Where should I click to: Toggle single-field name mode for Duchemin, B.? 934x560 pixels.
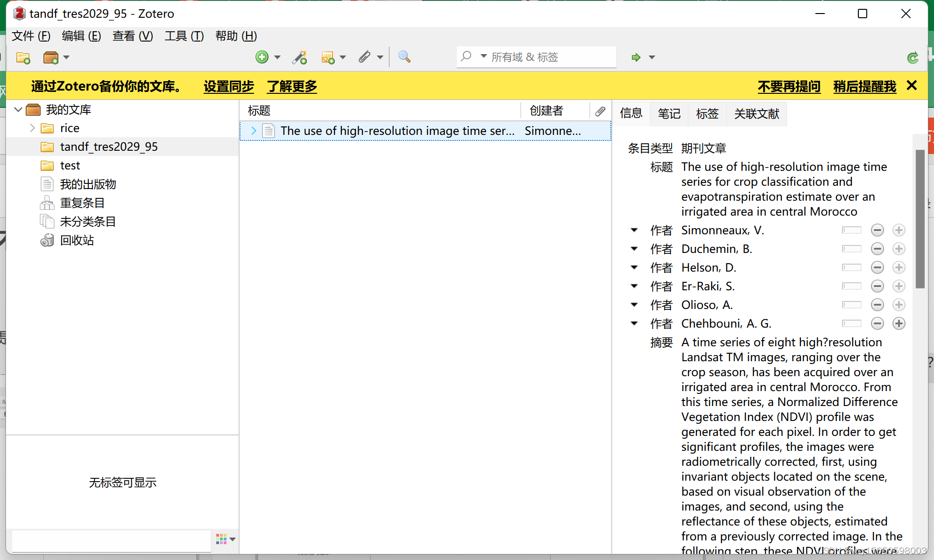pyautogui.click(x=852, y=249)
